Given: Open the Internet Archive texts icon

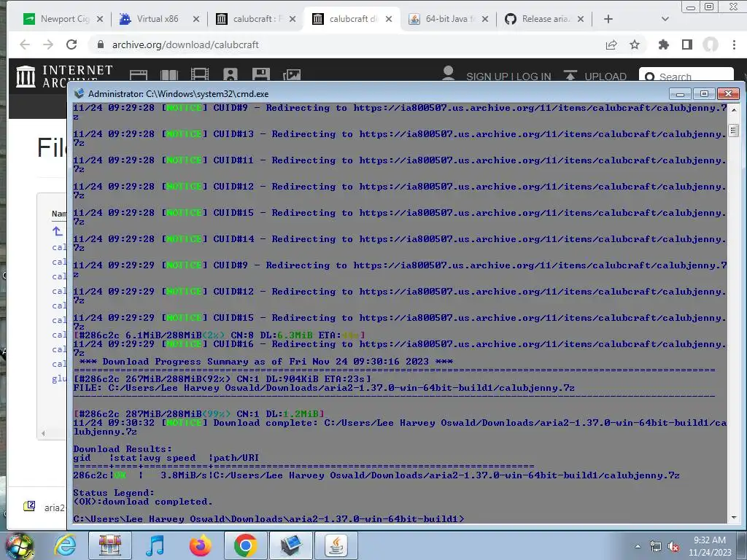Looking at the screenshot, I should pos(169,75).
